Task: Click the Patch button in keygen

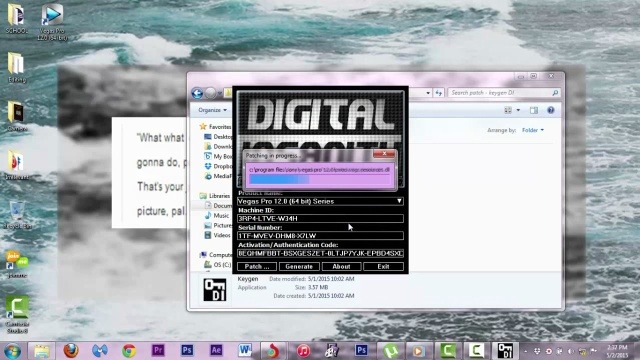Action: (257, 267)
